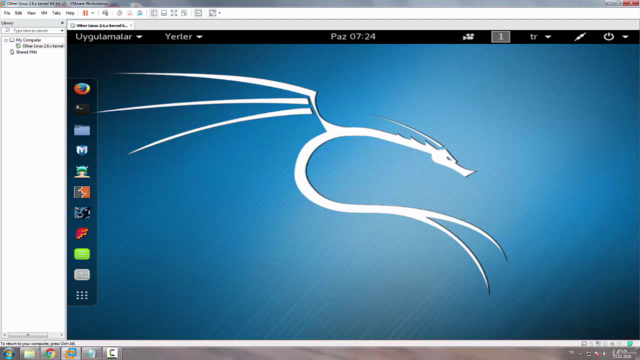Take a snapshot of the virtual machine
Viewport: 640px width, 360px height.
(x=120, y=13)
